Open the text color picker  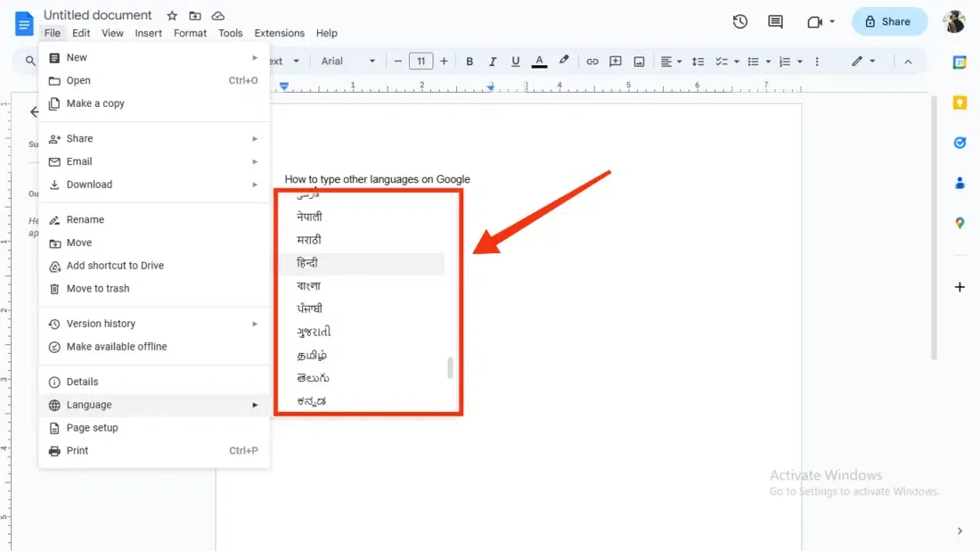[x=539, y=62]
